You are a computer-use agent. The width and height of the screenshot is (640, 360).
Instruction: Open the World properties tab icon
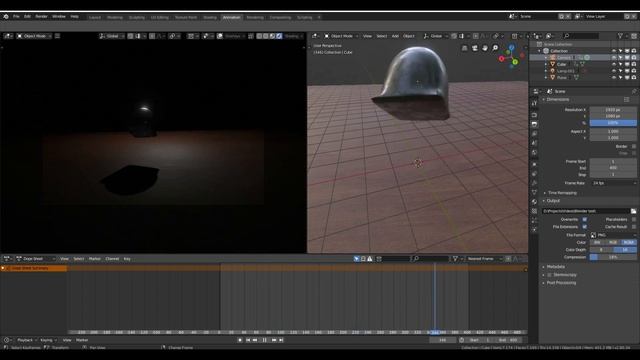[534, 152]
